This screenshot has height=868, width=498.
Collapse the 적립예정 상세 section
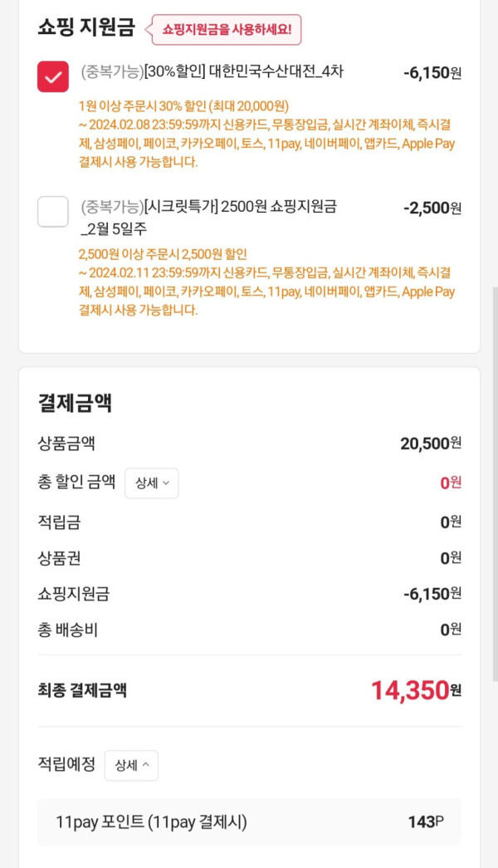click(131, 765)
